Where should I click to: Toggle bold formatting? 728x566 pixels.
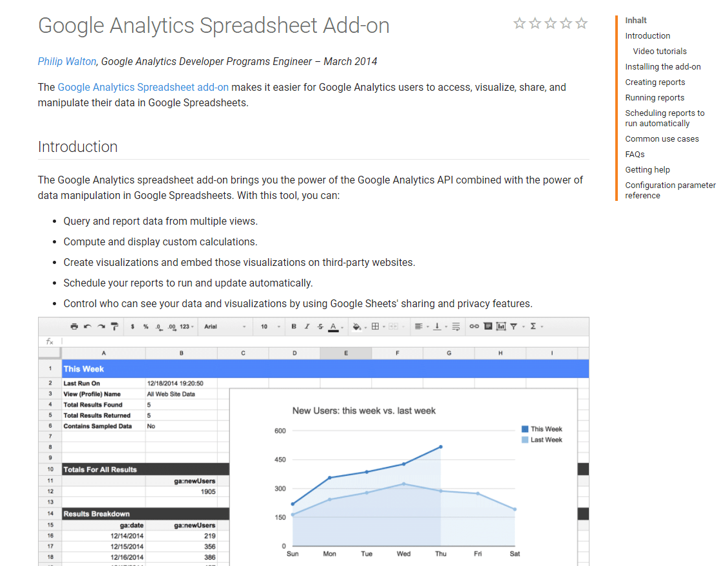tap(294, 326)
